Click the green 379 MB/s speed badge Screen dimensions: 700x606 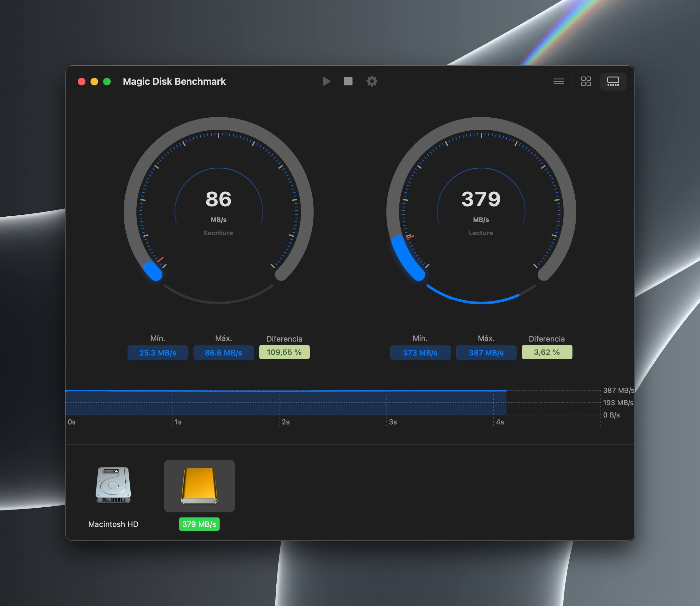click(x=199, y=524)
